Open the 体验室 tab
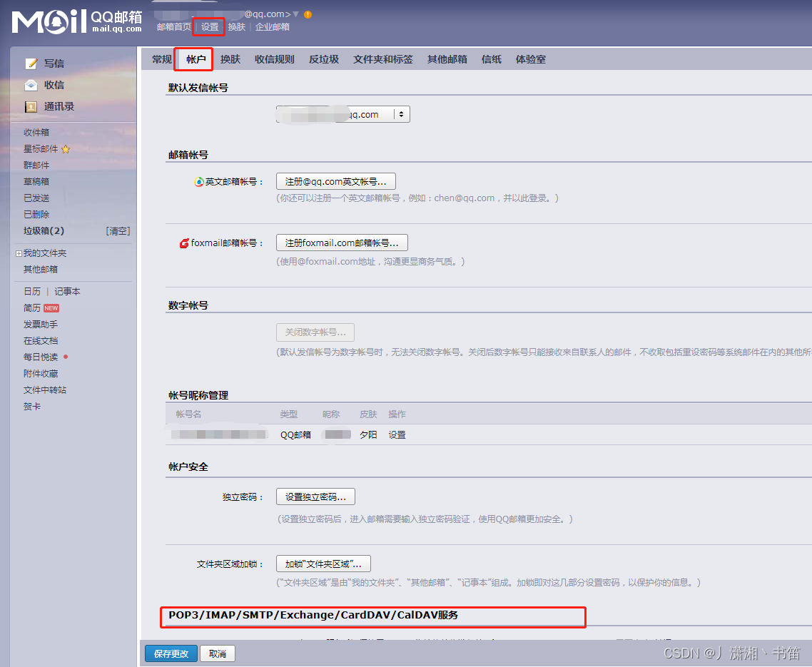Viewport: 812px width, 667px height. click(531, 59)
